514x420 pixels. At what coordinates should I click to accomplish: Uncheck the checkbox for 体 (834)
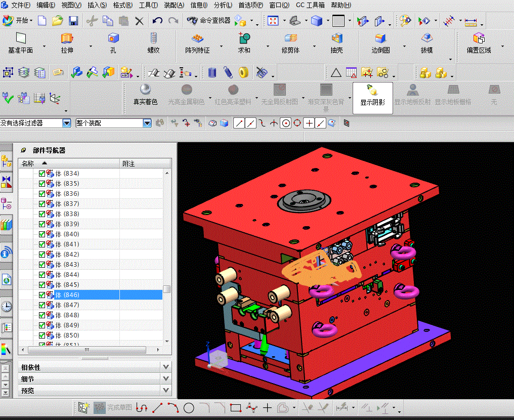42,174
